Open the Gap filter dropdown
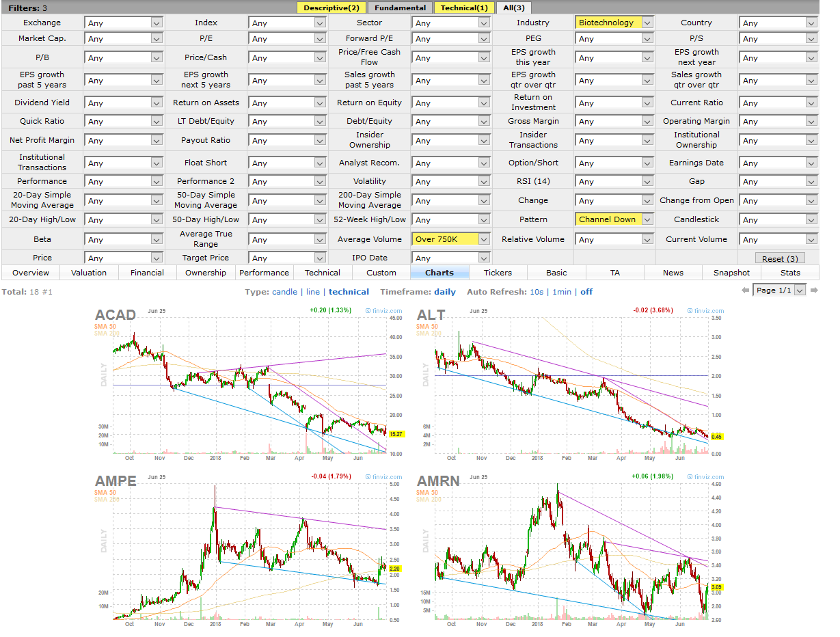The height and width of the screenshot is (637, 840). pos(778,181)
